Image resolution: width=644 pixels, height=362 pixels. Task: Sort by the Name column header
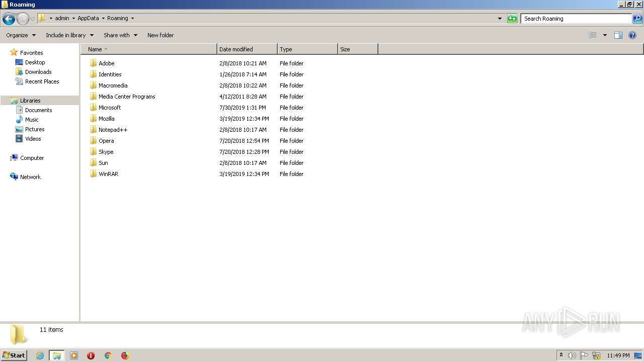pos(149,49)
